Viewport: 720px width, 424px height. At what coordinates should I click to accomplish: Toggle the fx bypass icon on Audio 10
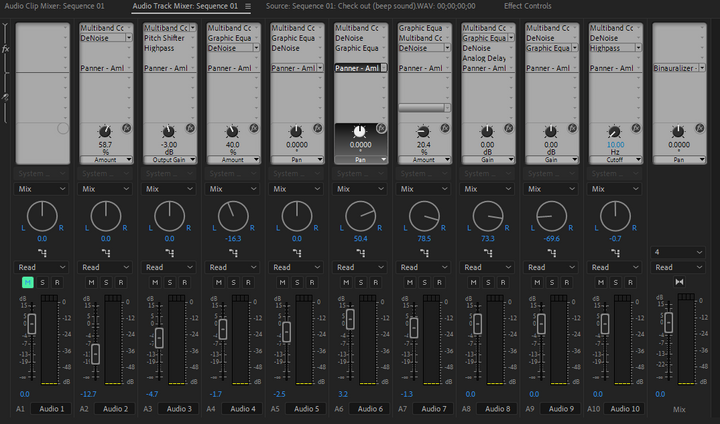(x=636, y=128)
